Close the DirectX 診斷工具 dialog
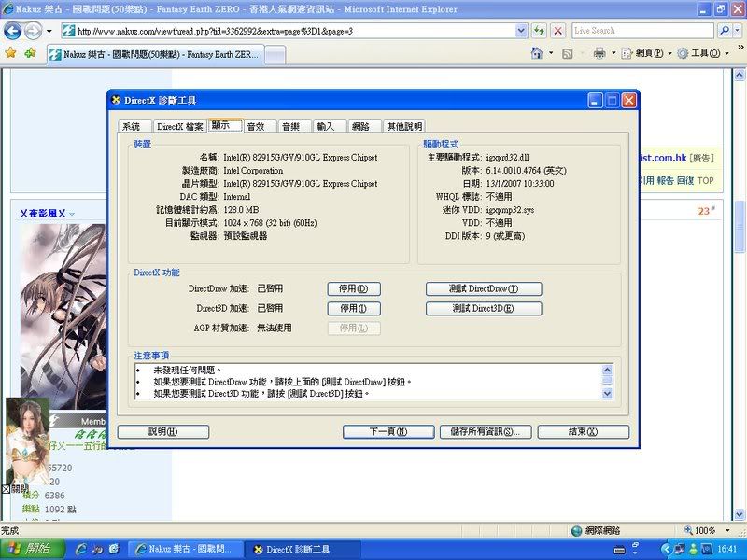The image size is (747, 560). [x=628, y=101]
